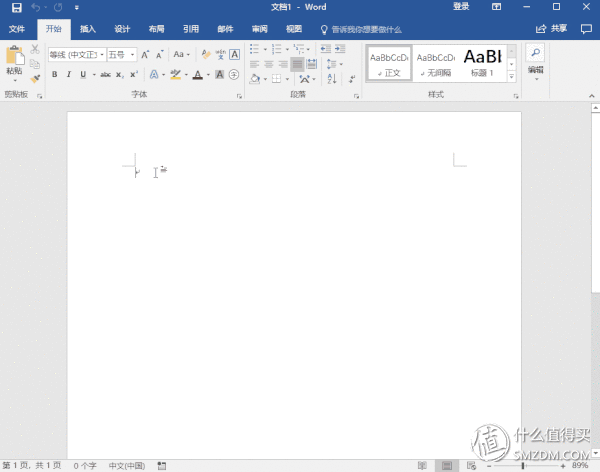Open the 编辑 search button

coord(535,62)
